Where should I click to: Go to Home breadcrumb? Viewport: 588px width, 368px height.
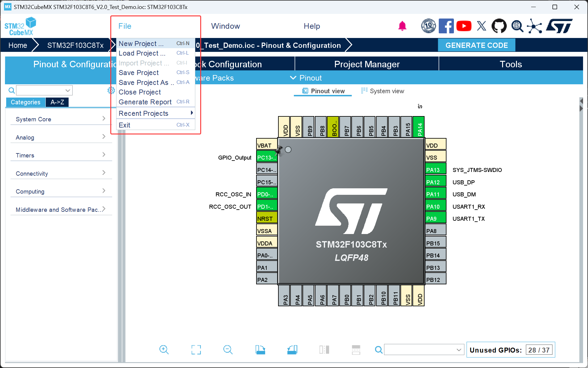pyautogui.click(x=18, y=45)
